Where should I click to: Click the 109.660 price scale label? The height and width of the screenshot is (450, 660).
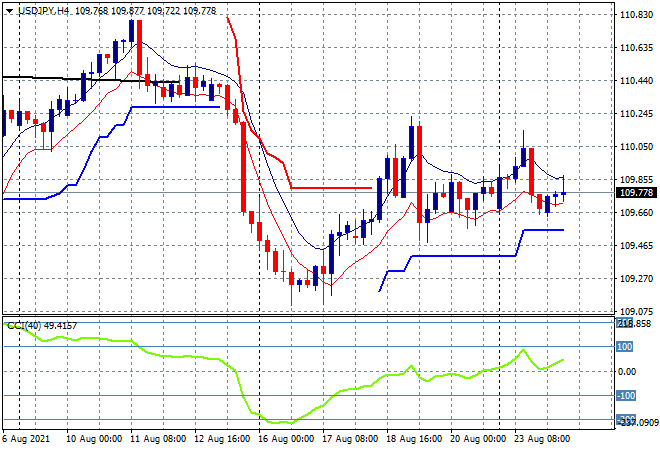pyautogui.click(x=636, y=213)
